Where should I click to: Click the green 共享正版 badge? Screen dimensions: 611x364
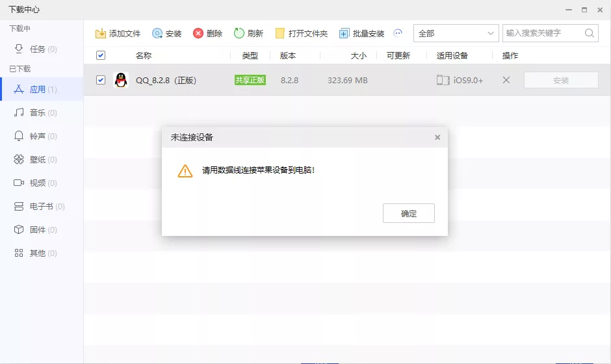[250, 80]
